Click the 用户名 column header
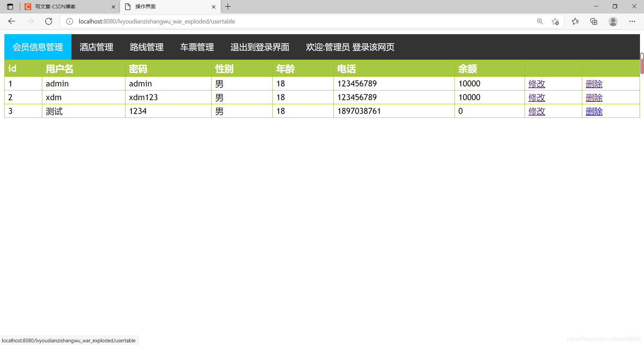 [84, 68]
